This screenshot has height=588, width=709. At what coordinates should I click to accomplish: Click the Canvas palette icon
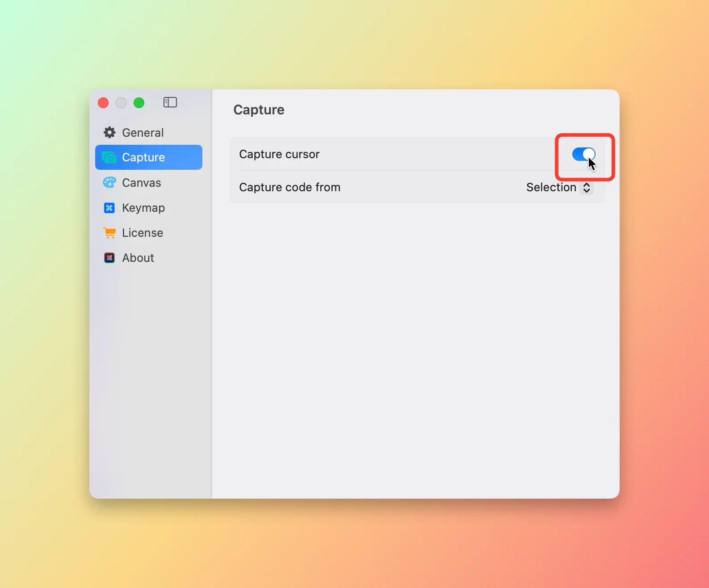[x=109, y=183]
